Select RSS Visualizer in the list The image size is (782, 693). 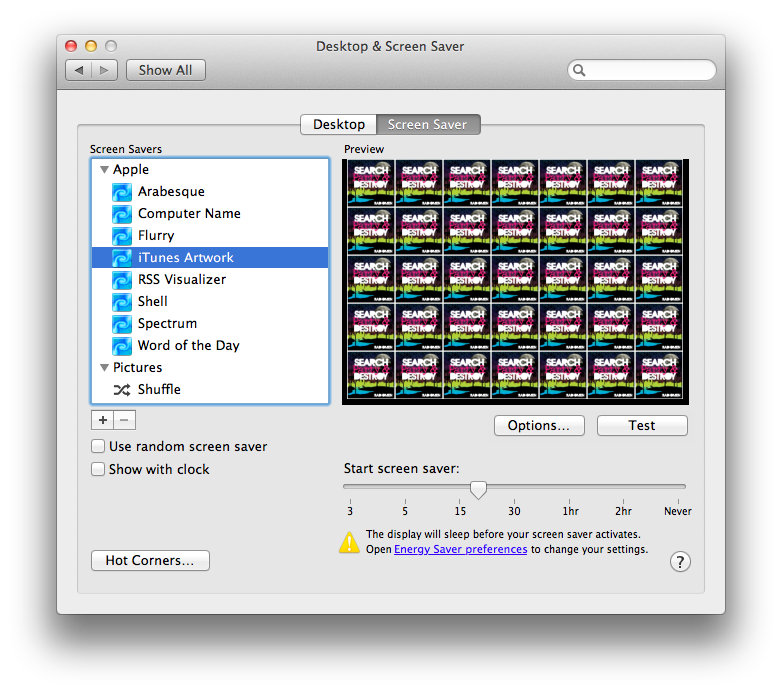click(x=210, y=280)
